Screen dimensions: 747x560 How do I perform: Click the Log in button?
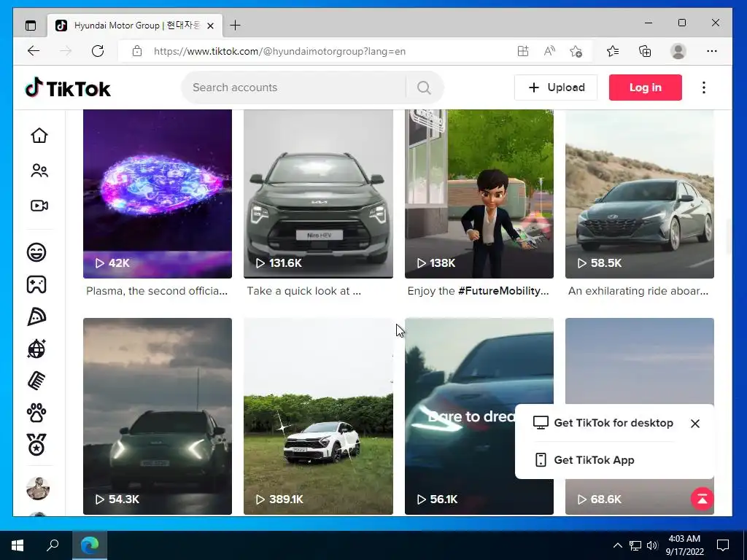pos(645,87)
